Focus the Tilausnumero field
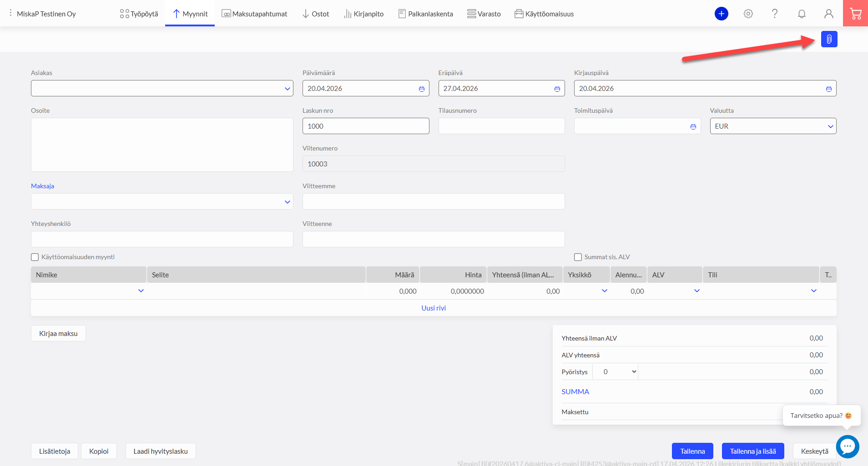Viewport: 868px width, 466px height. pos(501,126)
